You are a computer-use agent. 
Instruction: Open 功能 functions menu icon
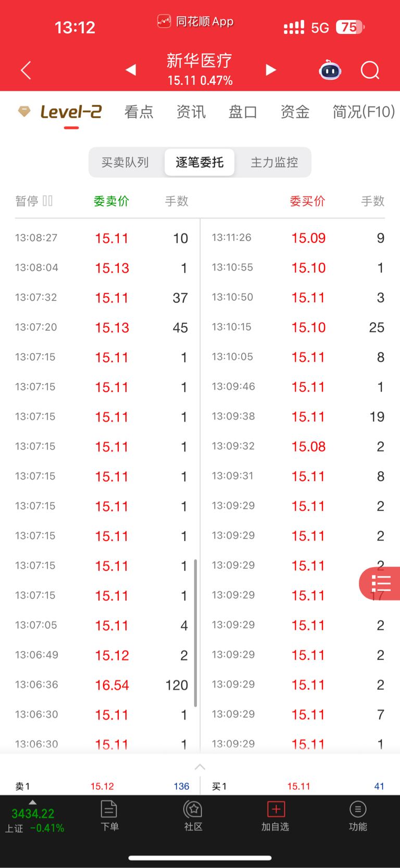tap(358, 816)
